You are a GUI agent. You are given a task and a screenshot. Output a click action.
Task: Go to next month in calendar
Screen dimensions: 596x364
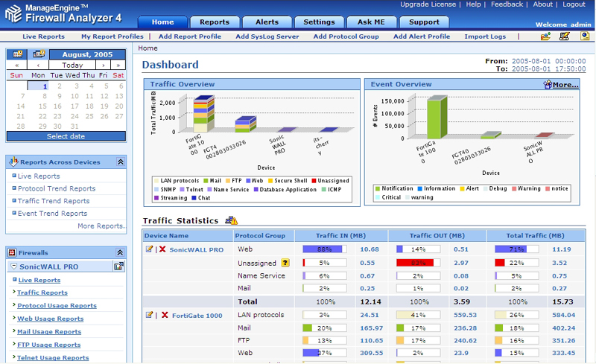(x=103, y=65)
